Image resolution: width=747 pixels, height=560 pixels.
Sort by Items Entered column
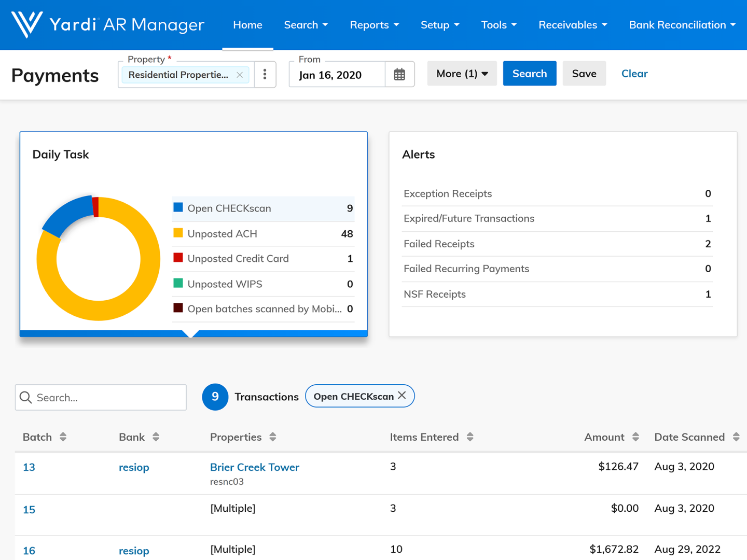click(x=470, y=437)
